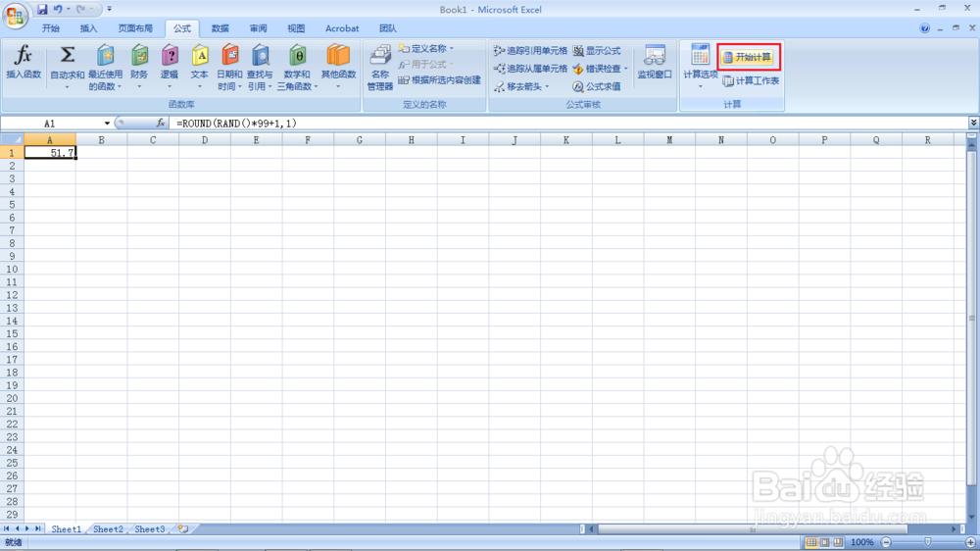Click the zoom in plus button
The width and height of the screenshot is (980, 551).
point(970,542)
